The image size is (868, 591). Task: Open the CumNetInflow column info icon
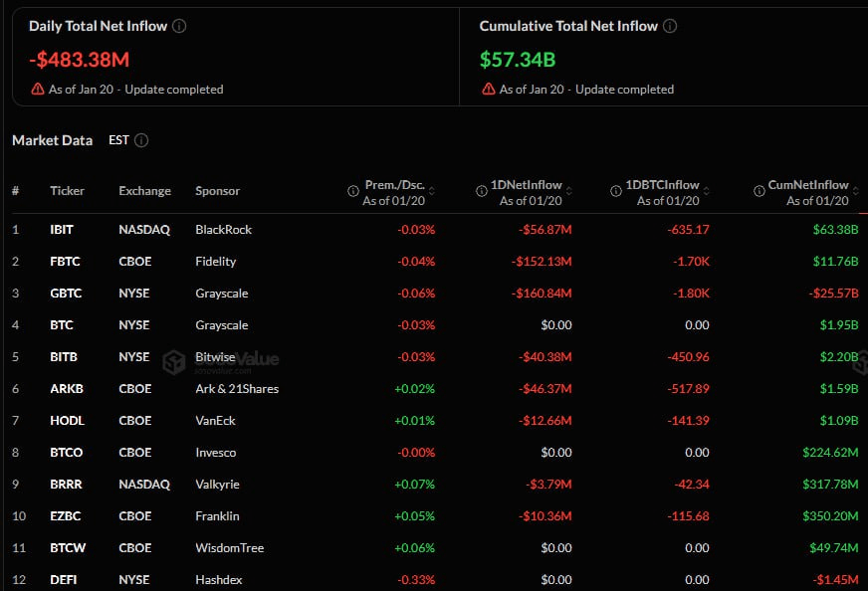761,190
